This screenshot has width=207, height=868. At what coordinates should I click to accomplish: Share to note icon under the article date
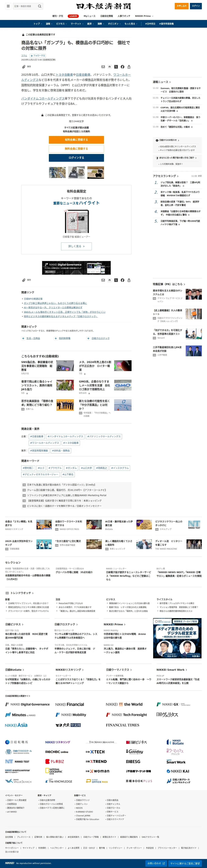[110, 67]
